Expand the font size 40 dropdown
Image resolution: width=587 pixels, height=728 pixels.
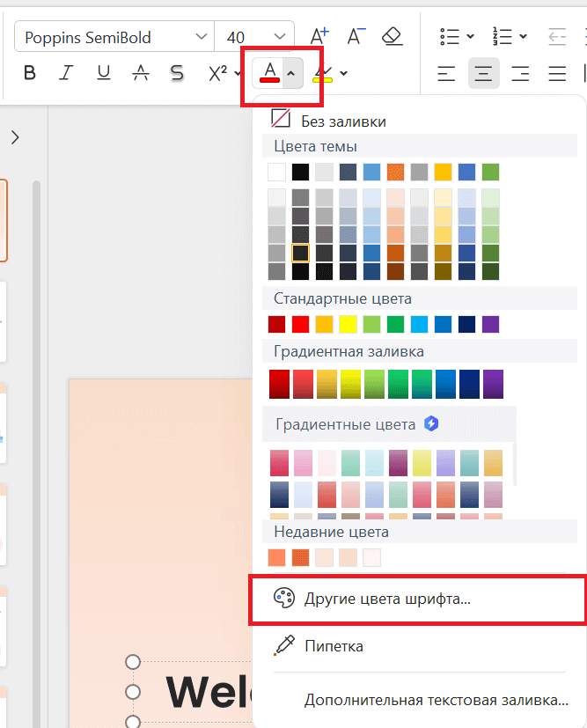click(x=280, y=37)
